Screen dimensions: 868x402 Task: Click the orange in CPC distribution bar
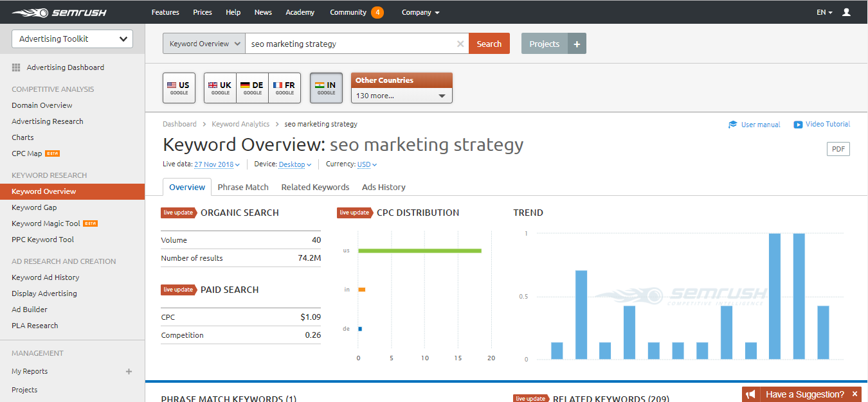[x=361, y=290]
